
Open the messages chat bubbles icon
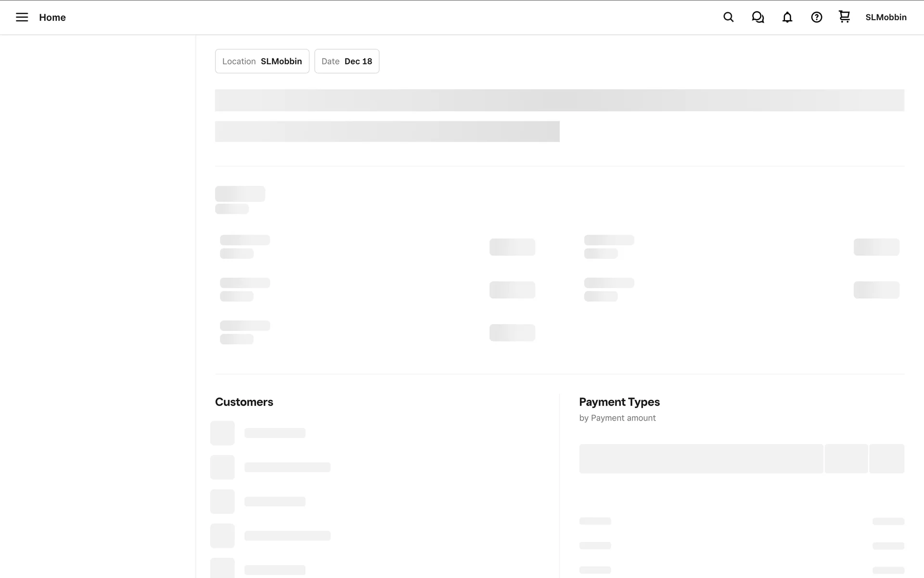pos(757,17)
